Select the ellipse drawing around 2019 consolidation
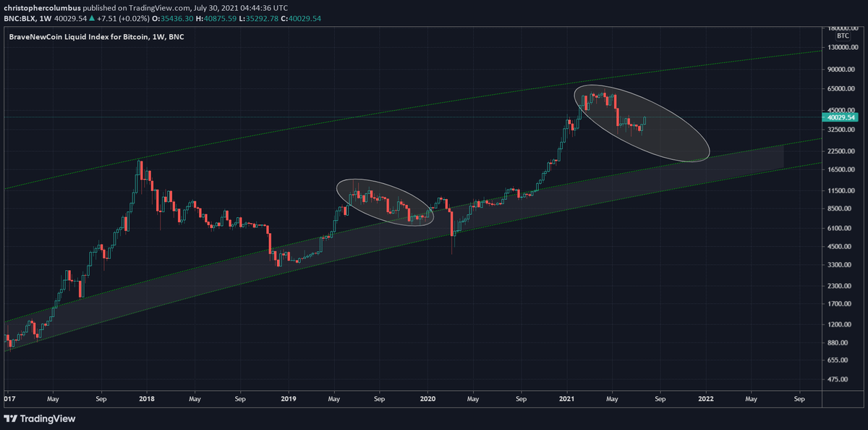Screen dimensions: 868x430 click(x=385, y=201)
